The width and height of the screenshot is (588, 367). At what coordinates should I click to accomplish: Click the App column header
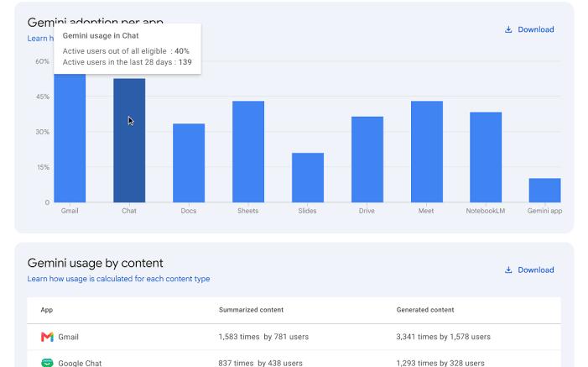[47, 310]
